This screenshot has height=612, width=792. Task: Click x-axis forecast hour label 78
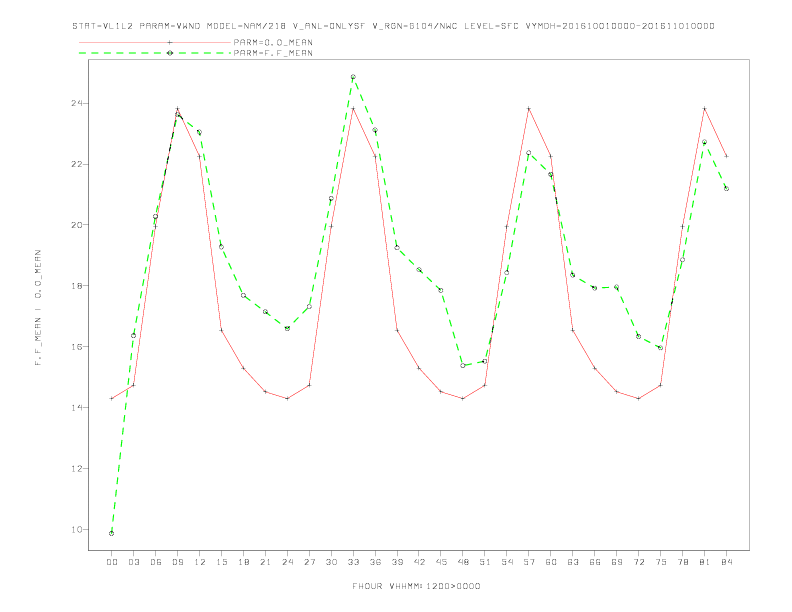tap(682, 562)
